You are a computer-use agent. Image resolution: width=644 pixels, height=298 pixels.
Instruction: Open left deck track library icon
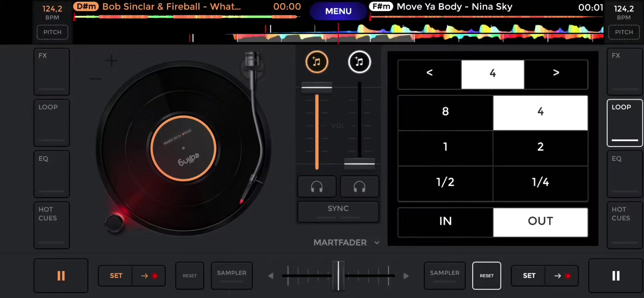point(317,62)
